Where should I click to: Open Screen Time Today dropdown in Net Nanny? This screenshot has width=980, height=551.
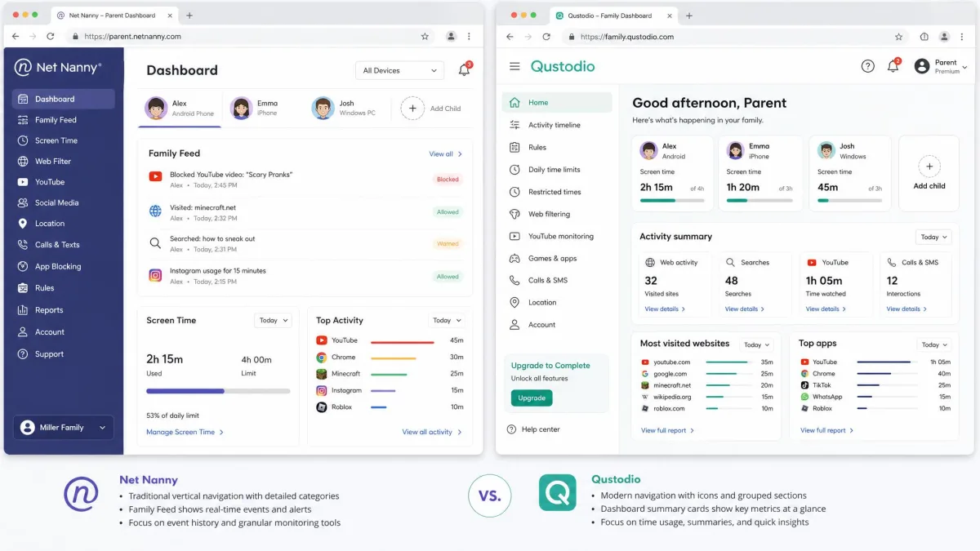pyautogui.click(x=273, y=321)
